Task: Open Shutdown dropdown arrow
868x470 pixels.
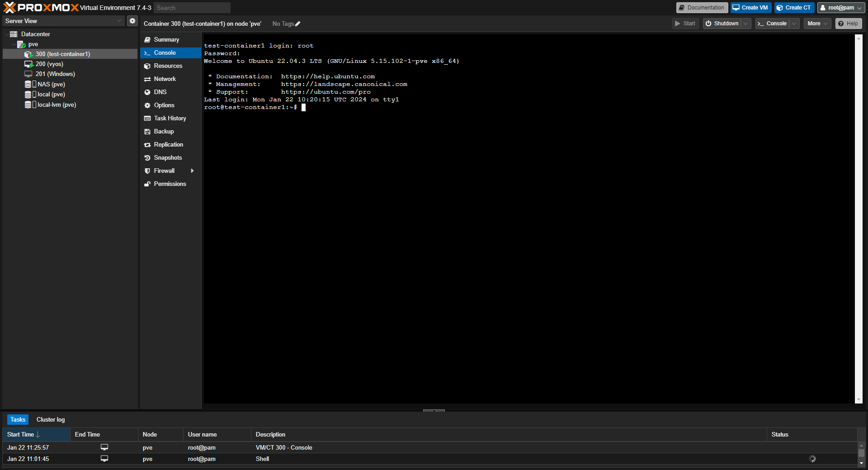Action: (745, 24)
